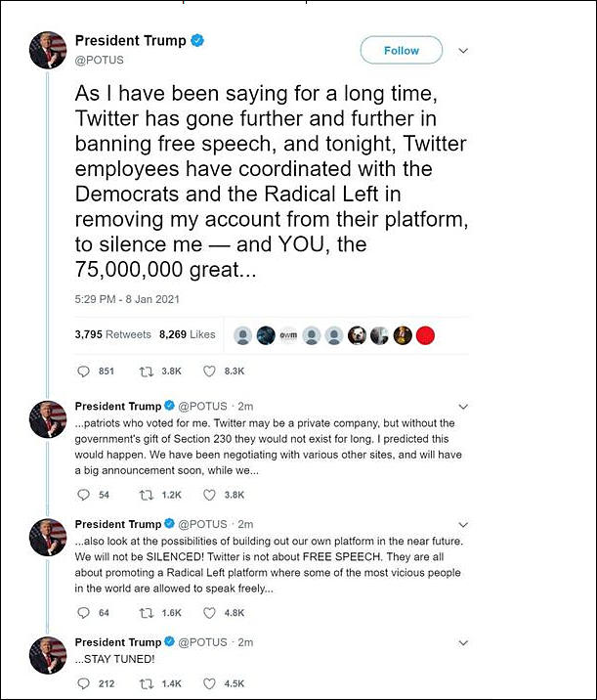
Task: Expand options for the Section 230 reply
Action: (x=463, y=407)
